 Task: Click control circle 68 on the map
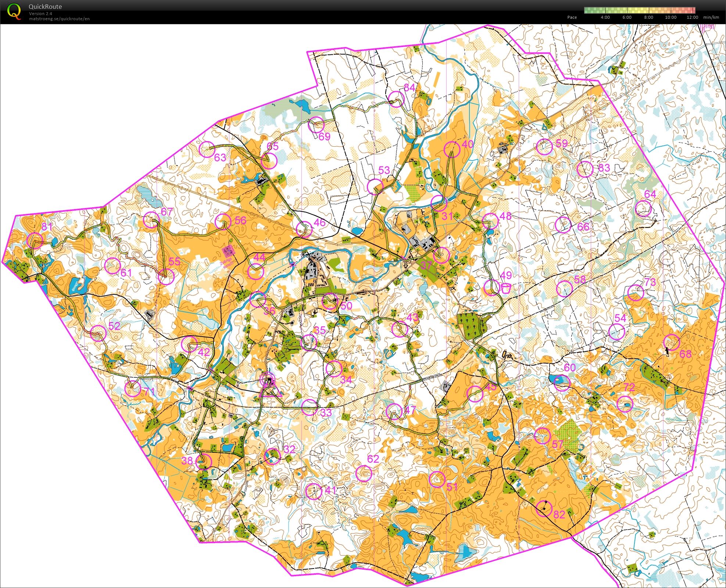pos(672,343)
